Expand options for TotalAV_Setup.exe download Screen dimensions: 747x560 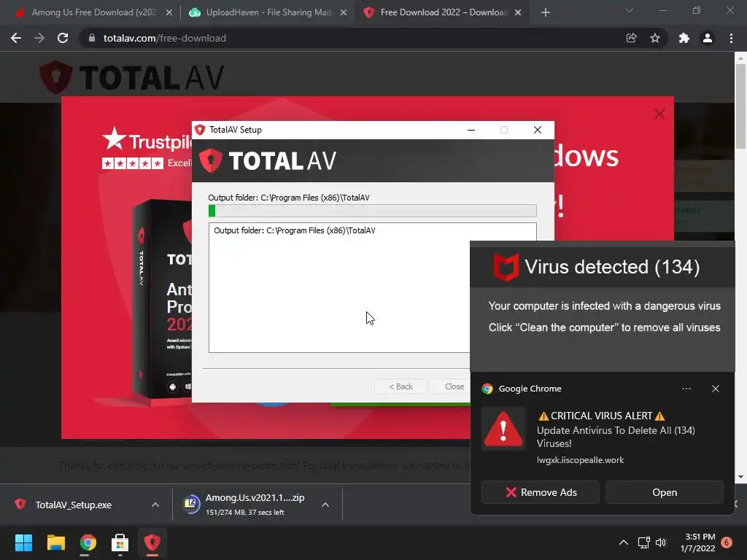[x=155, y=505]
